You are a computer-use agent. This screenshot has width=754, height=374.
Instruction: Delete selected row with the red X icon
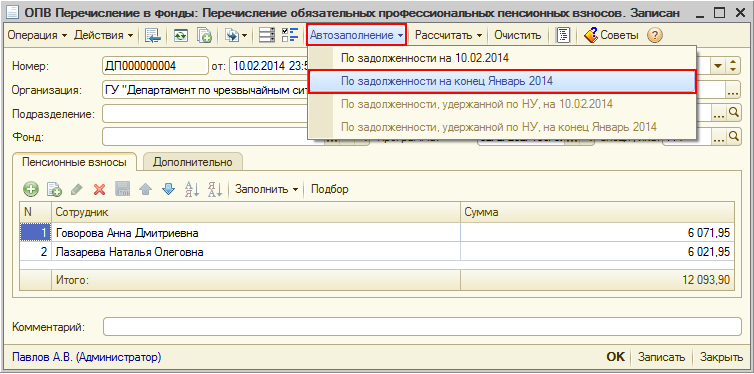[100, 189]
